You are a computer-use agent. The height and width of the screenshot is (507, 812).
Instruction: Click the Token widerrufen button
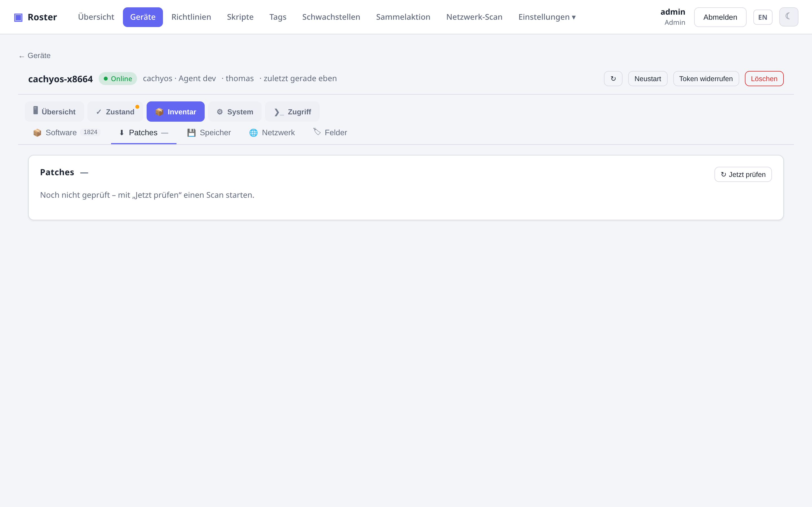coord(706,79)
